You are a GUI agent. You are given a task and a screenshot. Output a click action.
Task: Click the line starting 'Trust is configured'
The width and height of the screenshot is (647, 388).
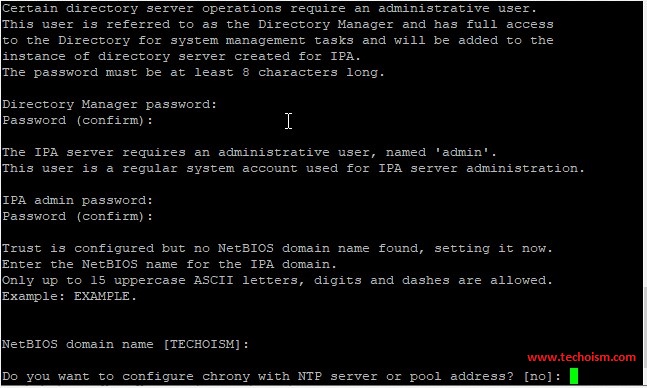(277, 248)
